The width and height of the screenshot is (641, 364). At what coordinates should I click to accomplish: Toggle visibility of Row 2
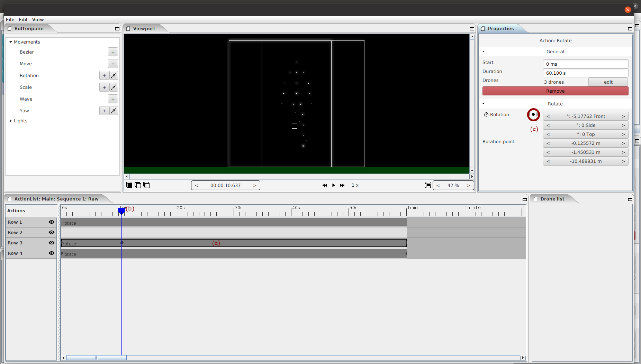(x=52, y=232)
